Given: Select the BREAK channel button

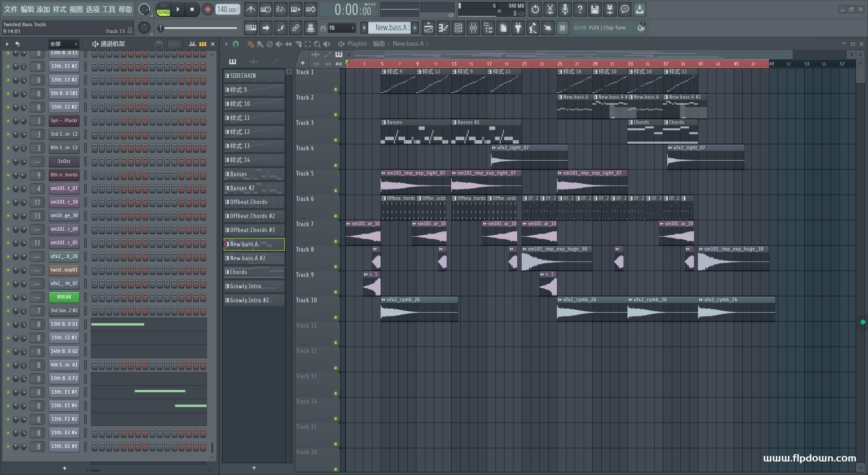Looking at the screenshot, I should pos(64,297).
